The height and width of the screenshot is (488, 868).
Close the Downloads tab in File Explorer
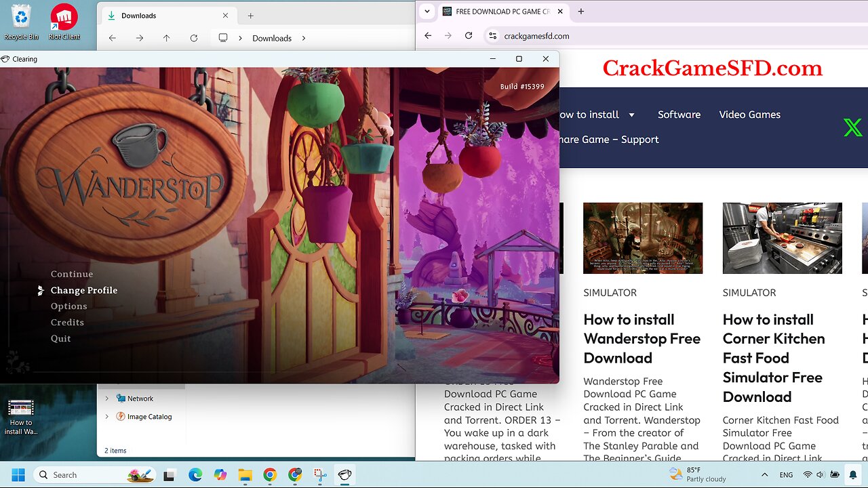pos(226,16)
